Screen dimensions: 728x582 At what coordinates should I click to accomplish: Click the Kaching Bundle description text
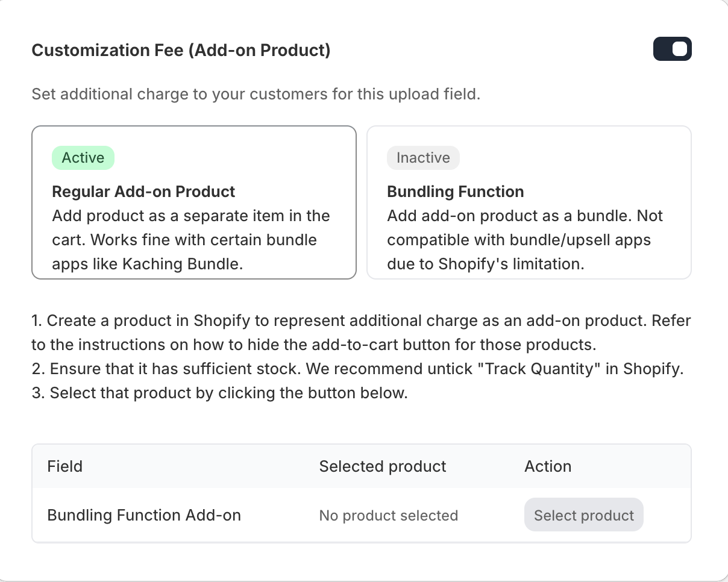(x=190, y=240)
